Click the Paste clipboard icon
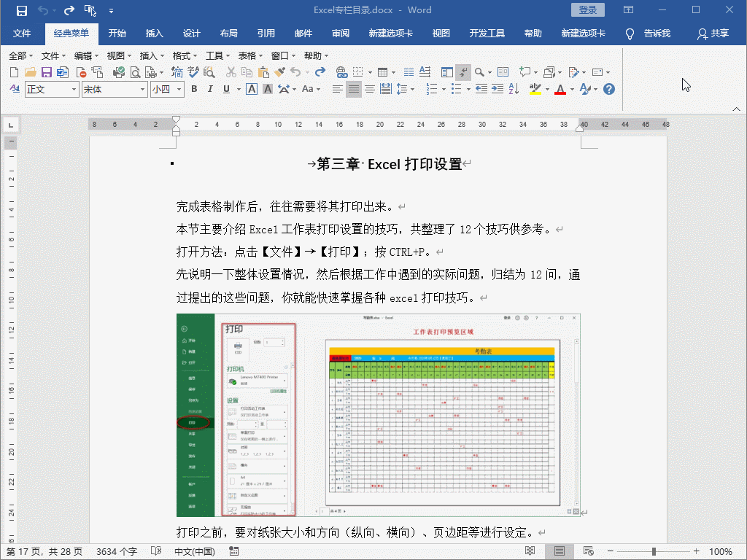 [x=263, y=72]
